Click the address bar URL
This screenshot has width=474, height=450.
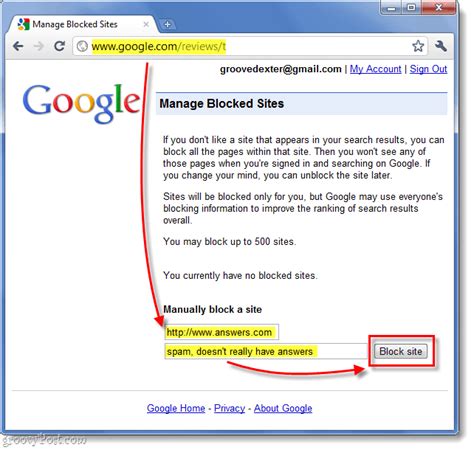click(159, 46)
